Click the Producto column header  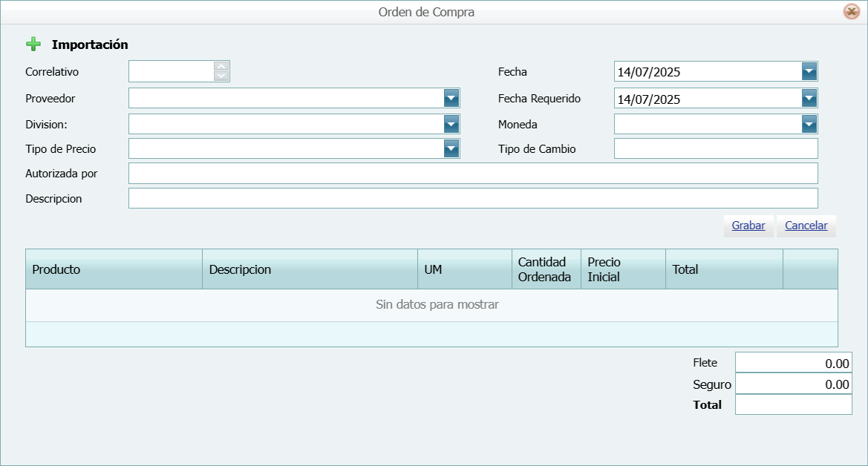click(114, 269)
